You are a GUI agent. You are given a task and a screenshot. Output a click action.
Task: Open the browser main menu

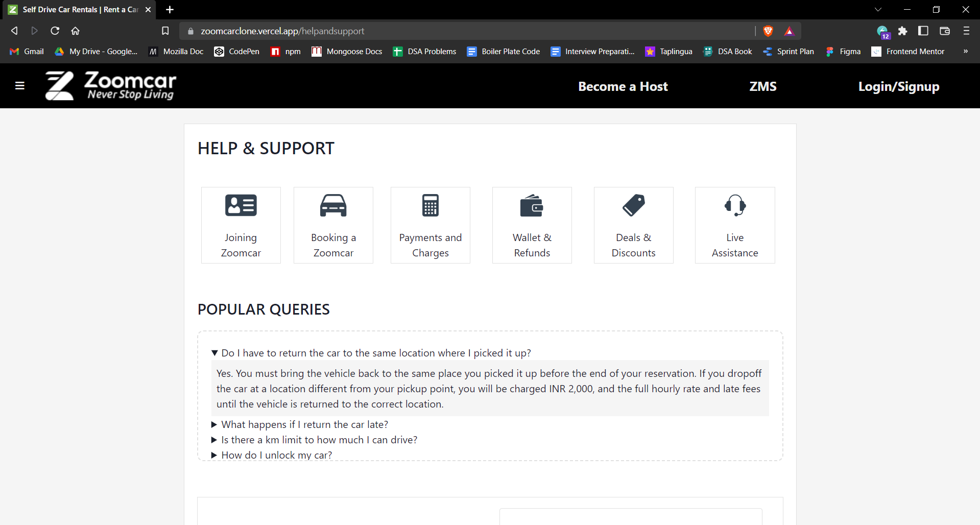(x=966, y=31)
